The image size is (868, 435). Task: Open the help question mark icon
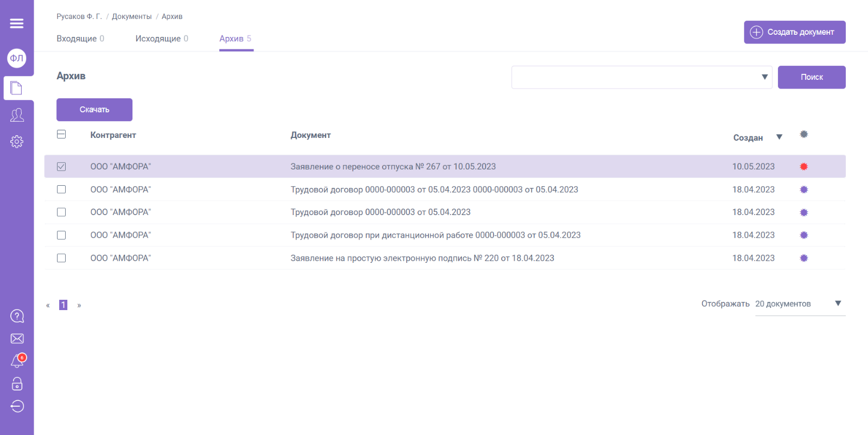pos(17,316)
